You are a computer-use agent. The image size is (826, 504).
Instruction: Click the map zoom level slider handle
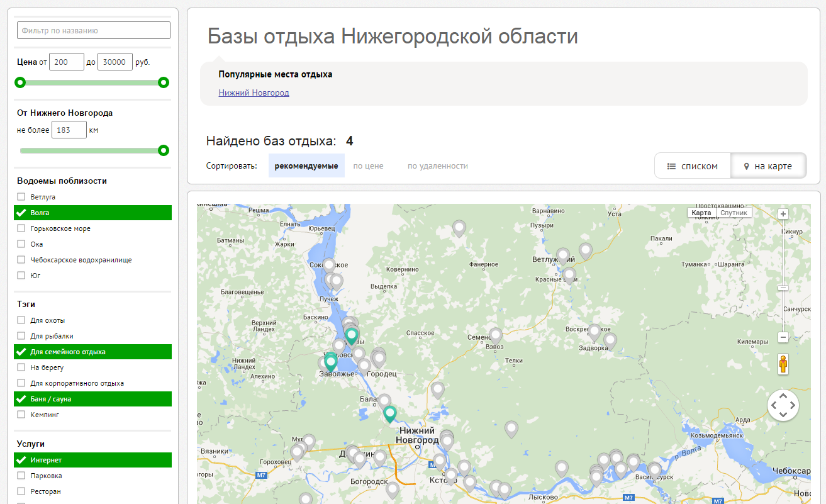(783, 288)
